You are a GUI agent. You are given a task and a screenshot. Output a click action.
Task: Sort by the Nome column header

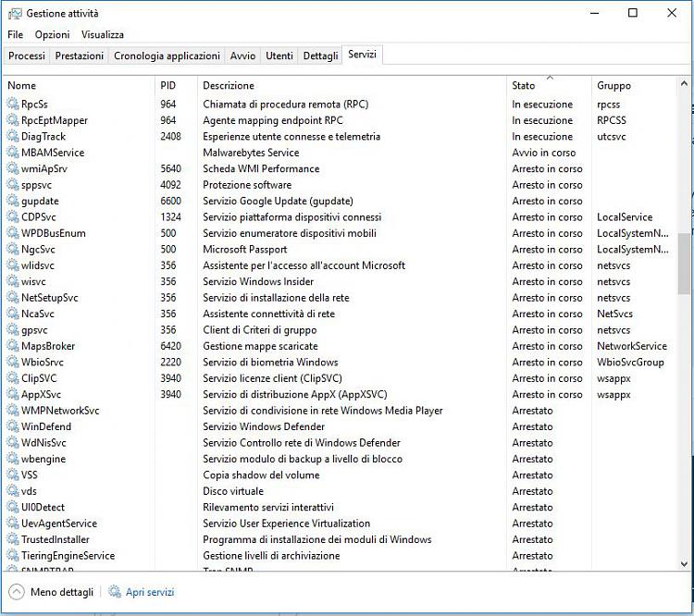[x=80, y=85]
